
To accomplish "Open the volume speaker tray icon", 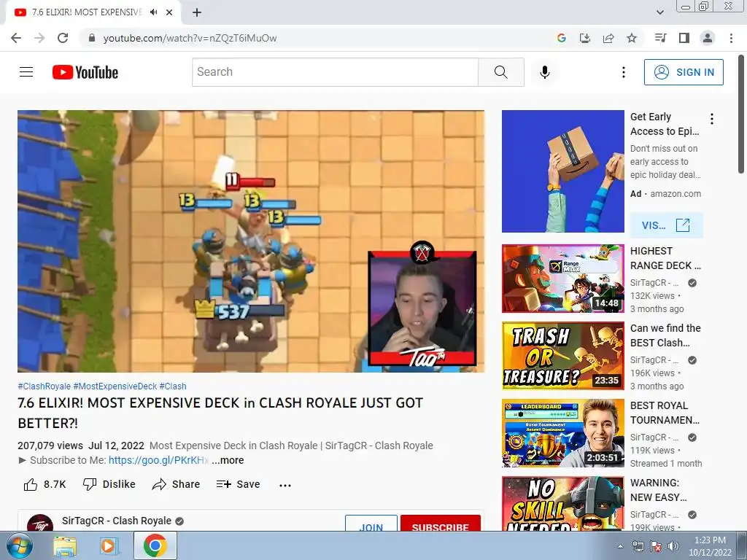I will tap(673, 546).
